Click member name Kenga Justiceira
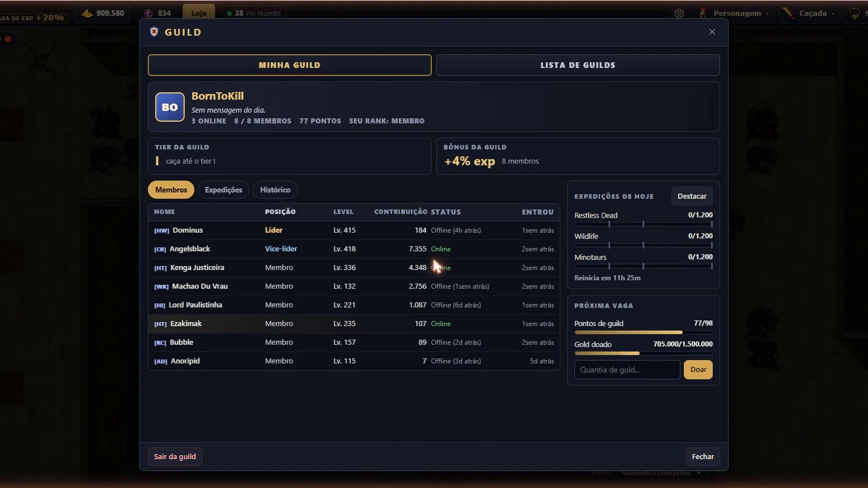This screenshot has width=868, height=488. 197,268
